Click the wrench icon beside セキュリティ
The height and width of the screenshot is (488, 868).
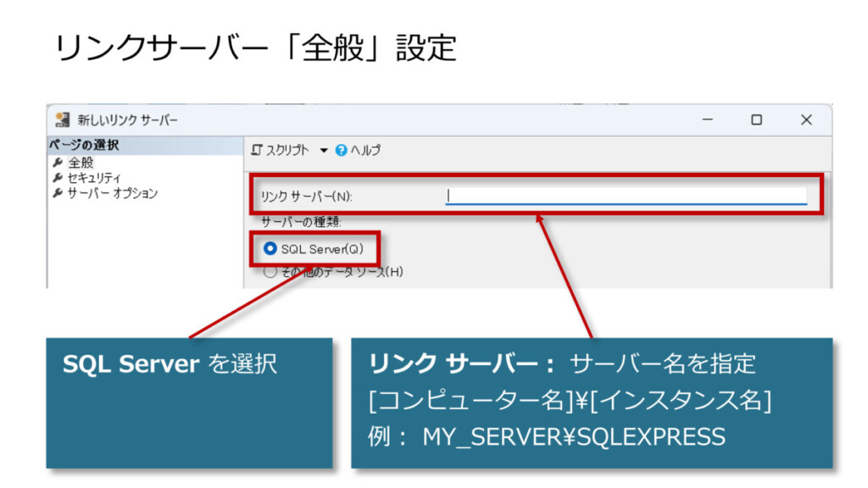[58, 178]
